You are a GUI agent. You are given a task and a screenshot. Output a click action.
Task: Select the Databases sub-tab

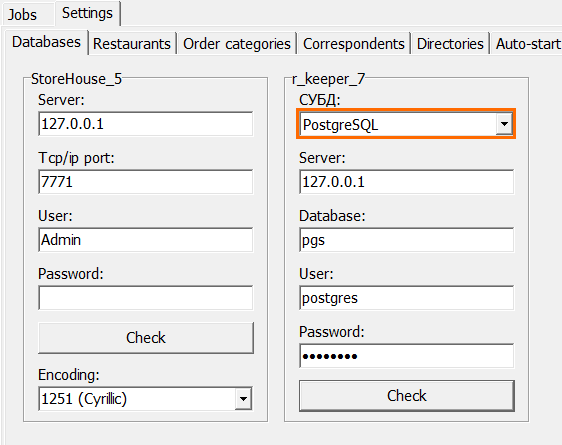(46, 42)
